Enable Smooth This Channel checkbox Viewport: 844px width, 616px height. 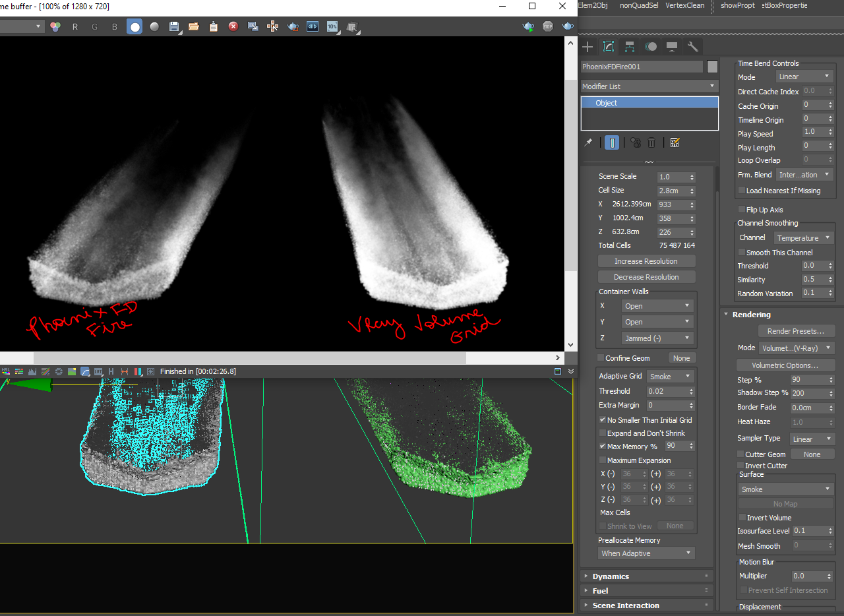(x=742, y=253)
